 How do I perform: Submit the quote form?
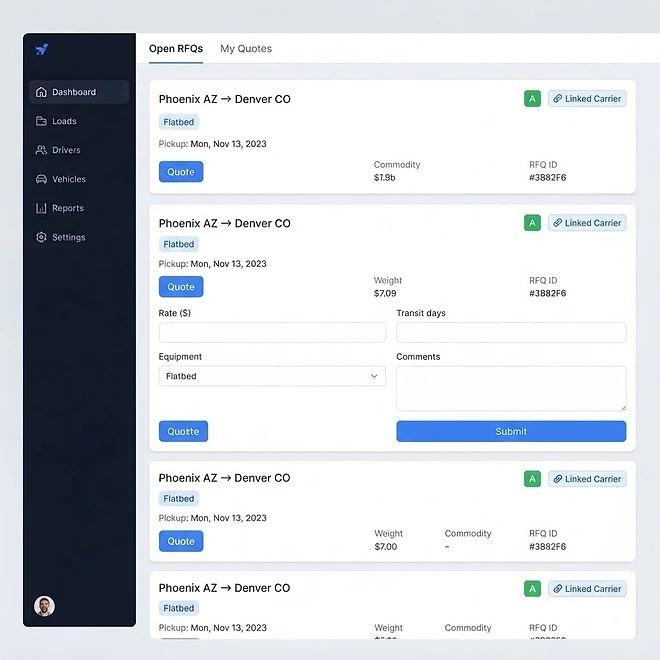[511, 431]
